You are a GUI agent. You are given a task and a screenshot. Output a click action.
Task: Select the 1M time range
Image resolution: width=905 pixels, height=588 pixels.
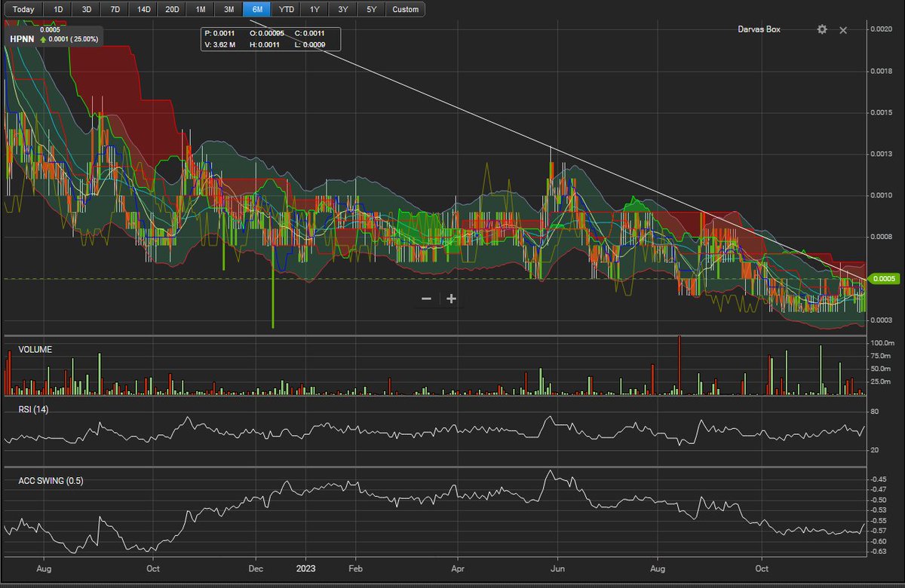tap(200, 10)
